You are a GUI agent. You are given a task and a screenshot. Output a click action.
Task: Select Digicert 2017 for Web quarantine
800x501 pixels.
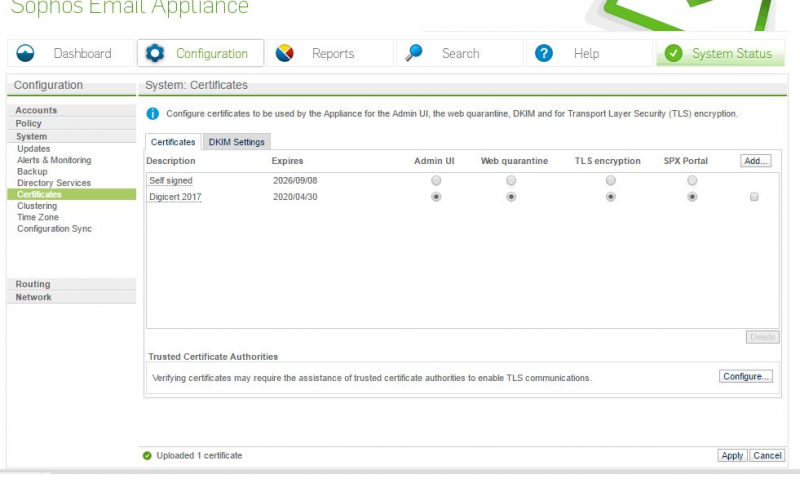point(511,197)
